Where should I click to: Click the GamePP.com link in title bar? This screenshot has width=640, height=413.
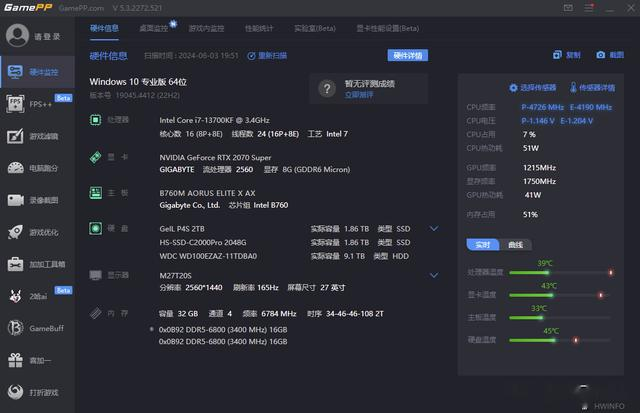(81, 8)
